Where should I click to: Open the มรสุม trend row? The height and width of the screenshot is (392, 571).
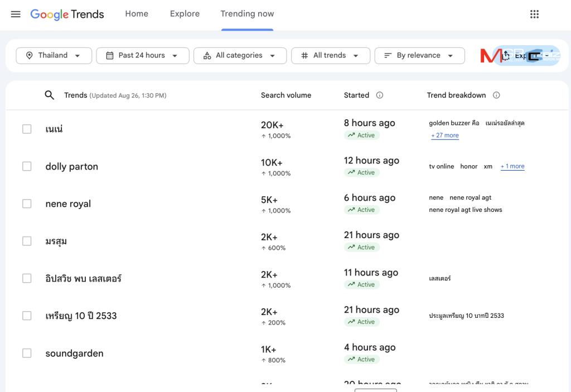tap(287, 241)
